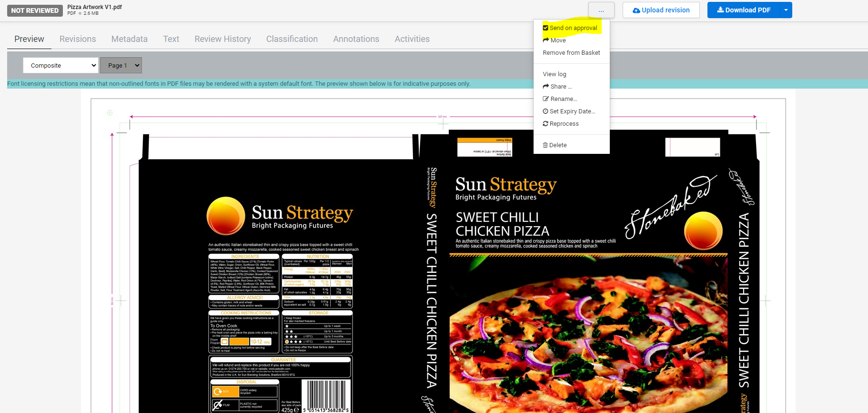Click the Delete trash icon

(x=545, y=145)
